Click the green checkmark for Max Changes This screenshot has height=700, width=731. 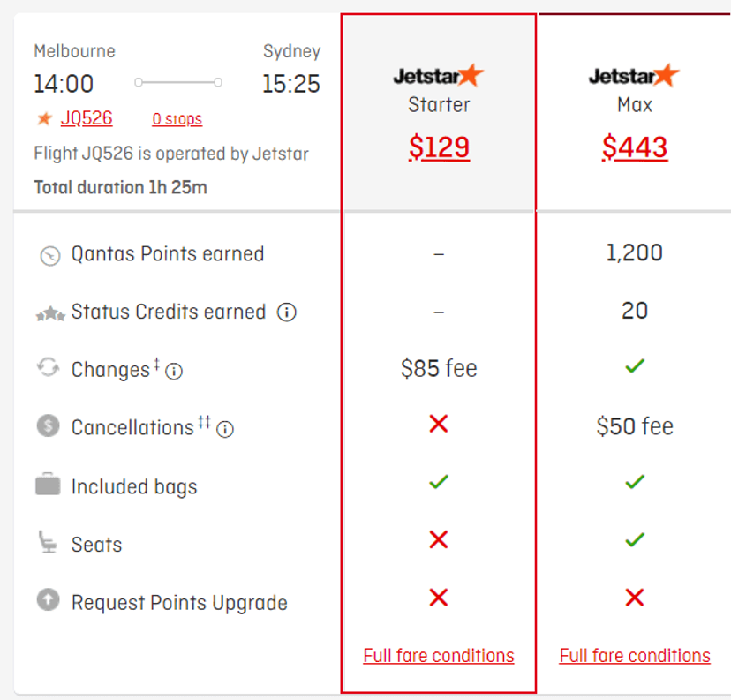(634, 365)
